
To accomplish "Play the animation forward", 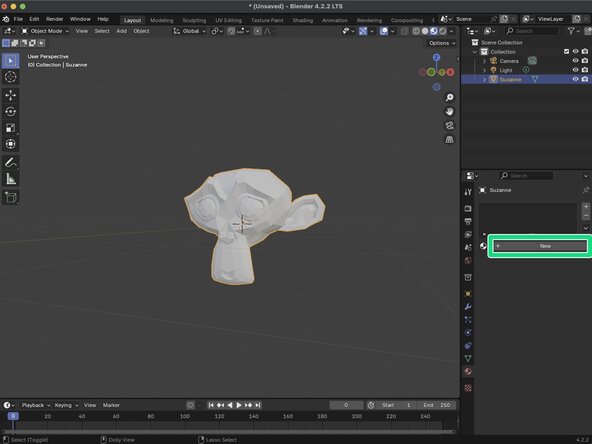I will (239, 405).
